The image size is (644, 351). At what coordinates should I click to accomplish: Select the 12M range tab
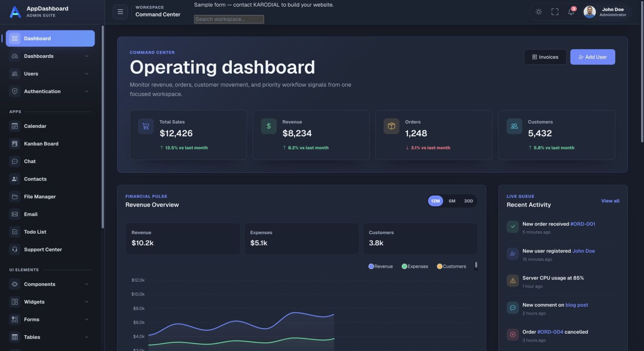[436, 201]
